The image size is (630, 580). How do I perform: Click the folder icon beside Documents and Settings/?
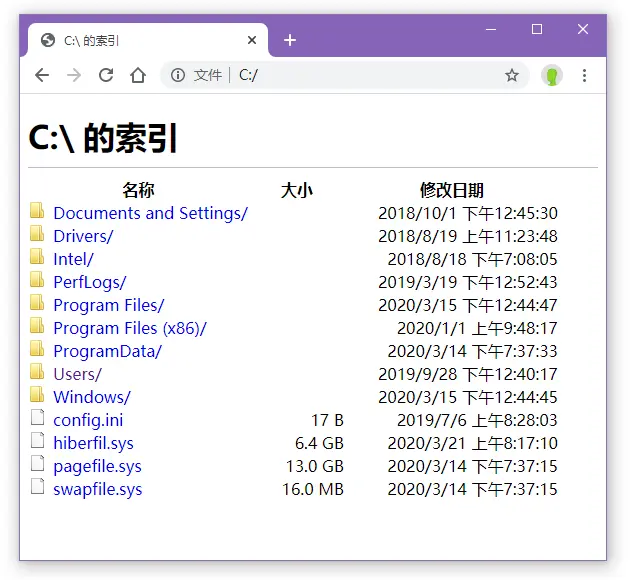point(37,210)
